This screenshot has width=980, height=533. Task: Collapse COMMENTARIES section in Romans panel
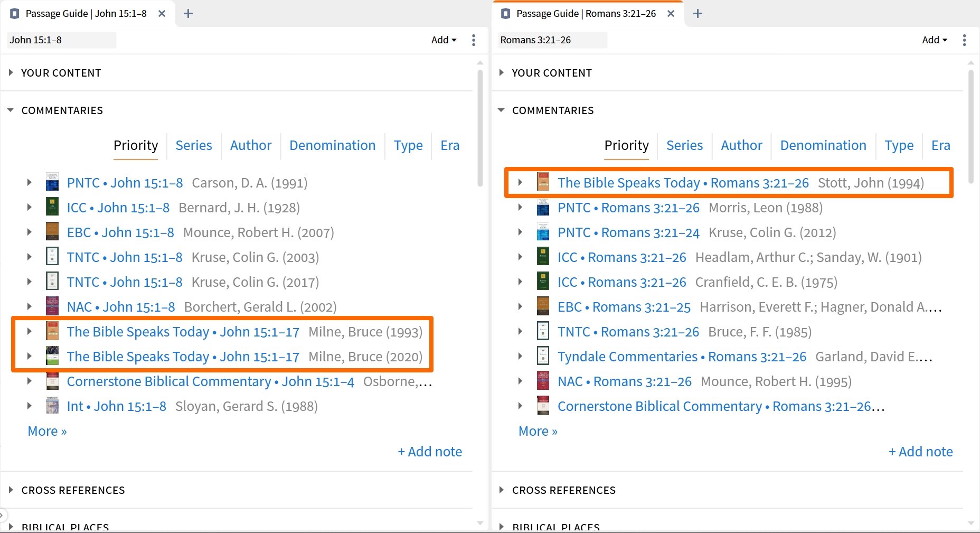(x=502, y=110)
